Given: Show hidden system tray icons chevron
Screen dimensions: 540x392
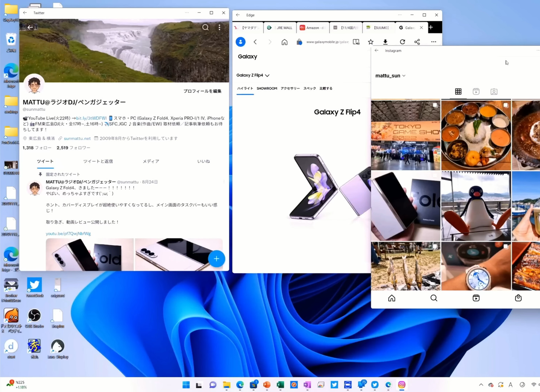Looking at the screenshot, I should [481, 385].
